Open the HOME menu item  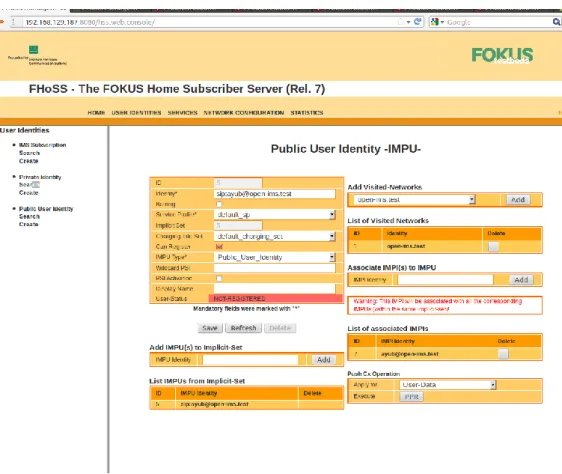pos(96,113)
